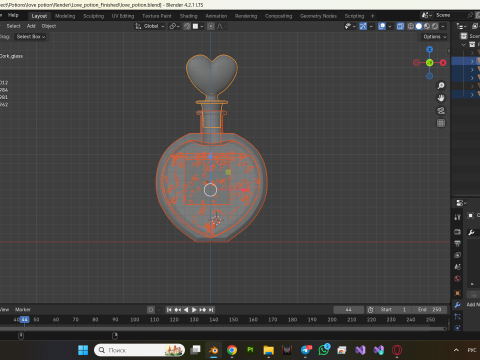Screen dimensions: 480x360
Task: Open Global transform orientation dropdown
Action: pos(150,26)
